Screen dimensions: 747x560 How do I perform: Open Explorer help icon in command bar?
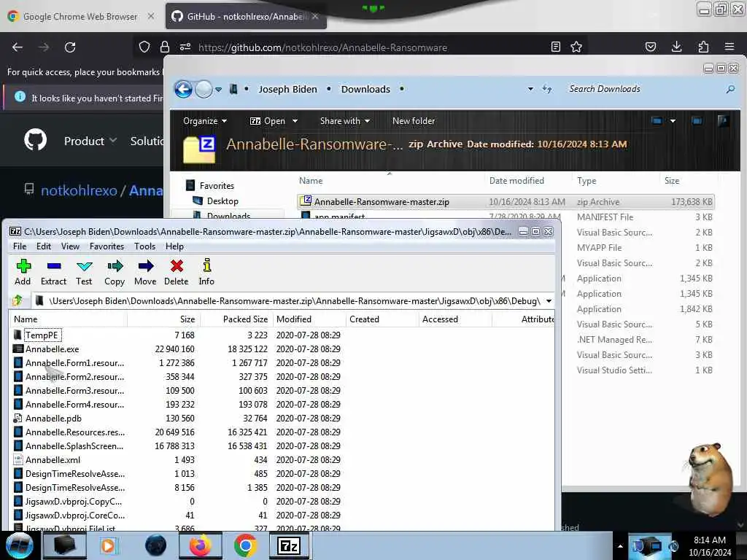(x=723, y=121)
